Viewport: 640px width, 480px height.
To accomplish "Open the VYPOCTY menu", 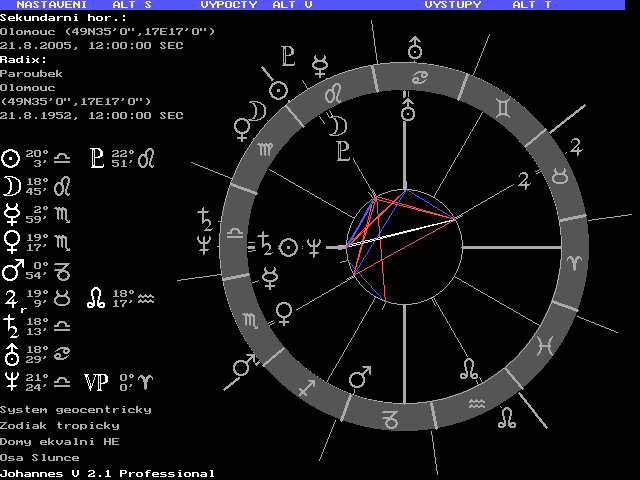I will point(229,5).
